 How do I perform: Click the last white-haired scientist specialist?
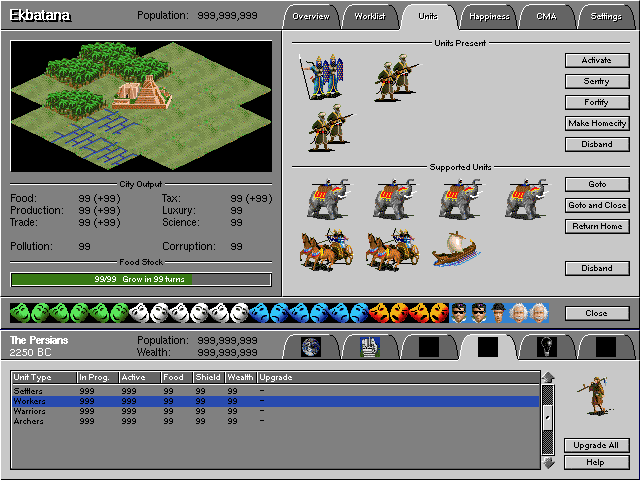coord(539,313)
